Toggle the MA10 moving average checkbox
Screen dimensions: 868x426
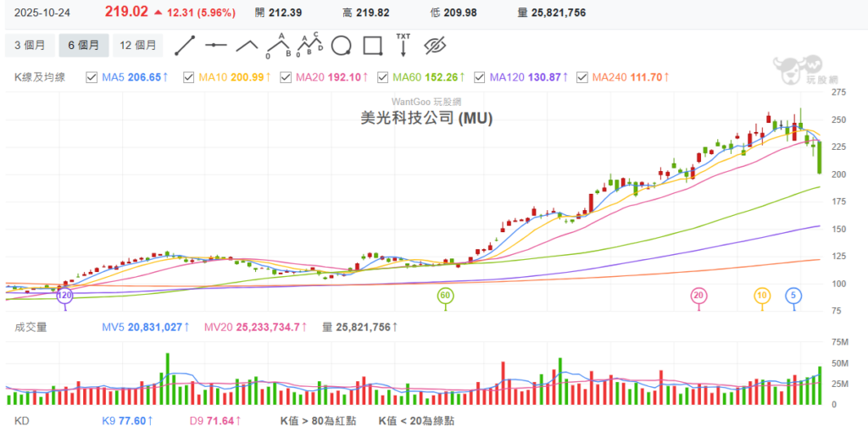tap(188, 77)
